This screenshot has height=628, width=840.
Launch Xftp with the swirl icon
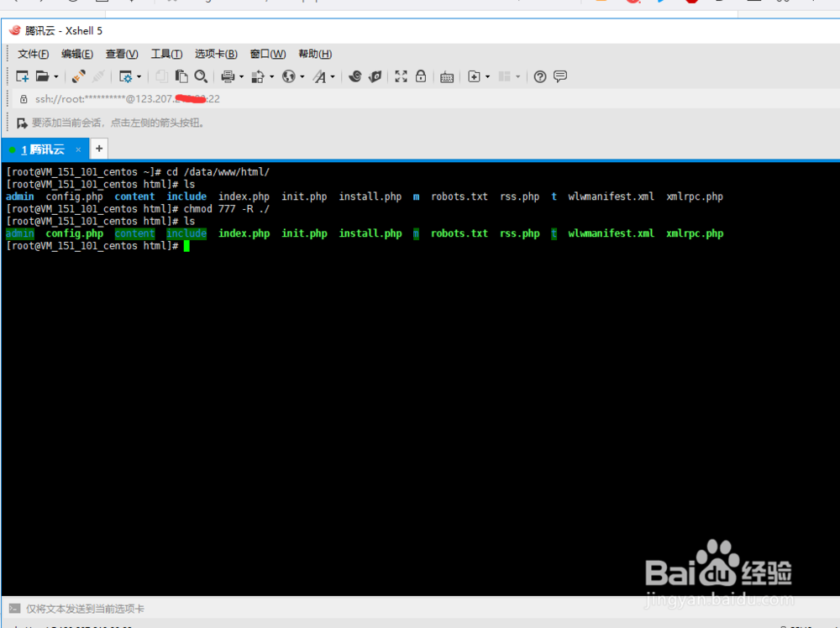[354, 76]
